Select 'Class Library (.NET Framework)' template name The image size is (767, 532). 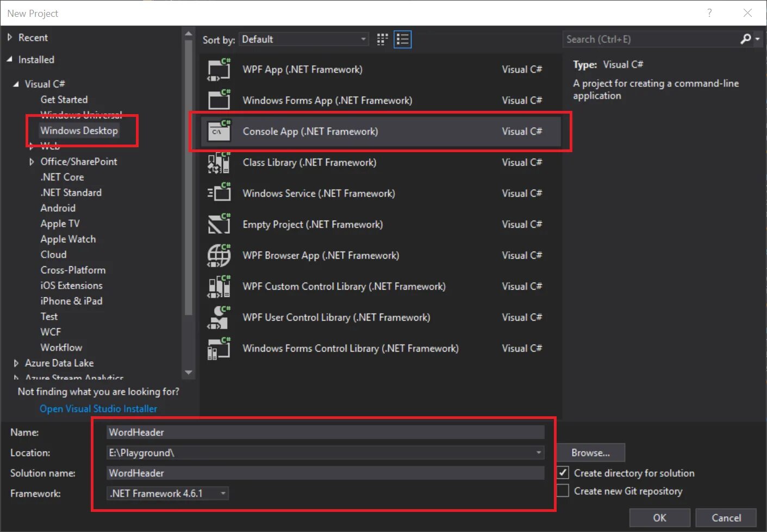(309, 162)
